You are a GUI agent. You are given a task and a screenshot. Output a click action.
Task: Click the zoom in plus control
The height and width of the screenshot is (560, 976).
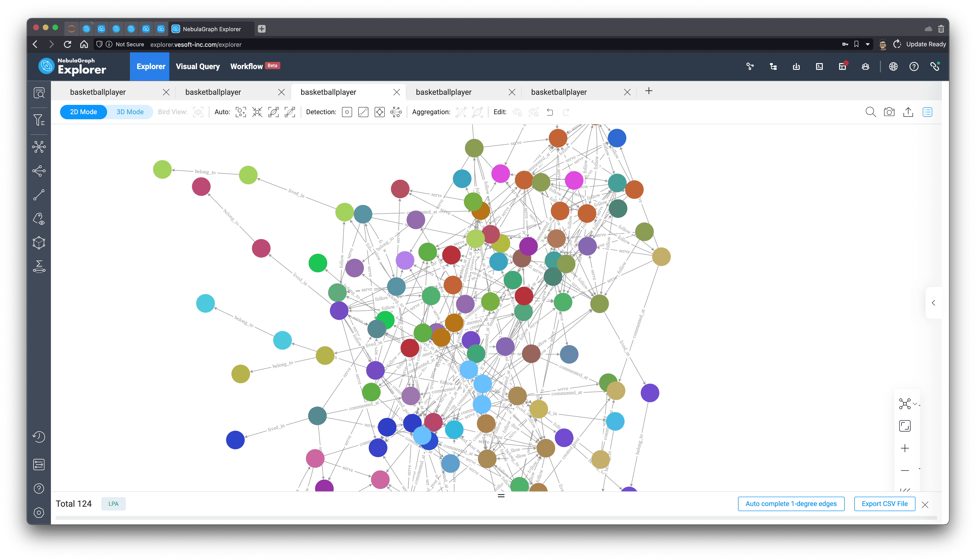[905, 448]
